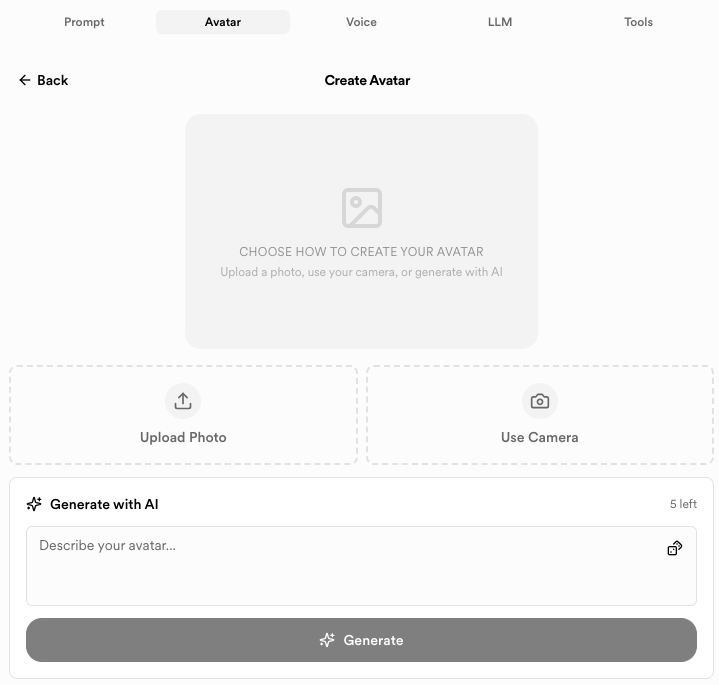Choose the Upload Photo label
Screen dimensions: 719x685
coord(183,437)
